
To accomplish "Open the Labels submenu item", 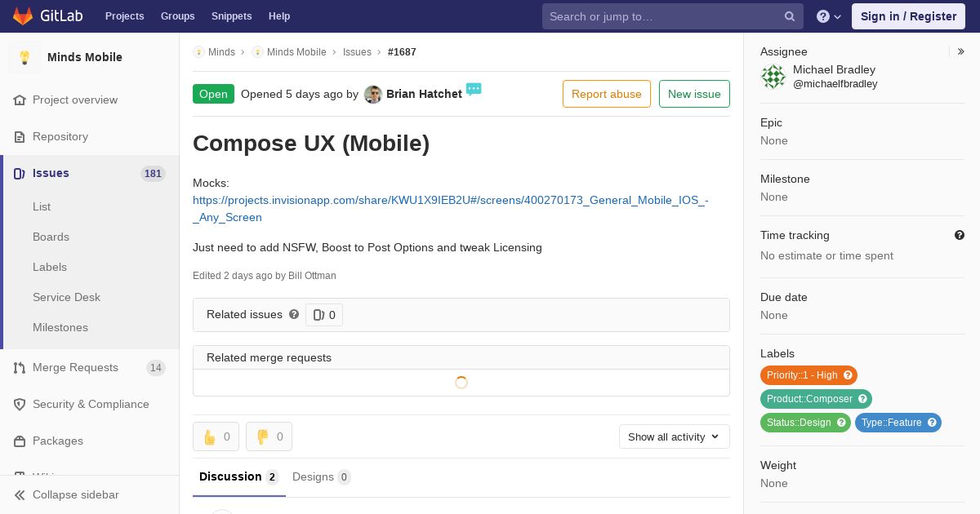I will click(x=50, y=267).
